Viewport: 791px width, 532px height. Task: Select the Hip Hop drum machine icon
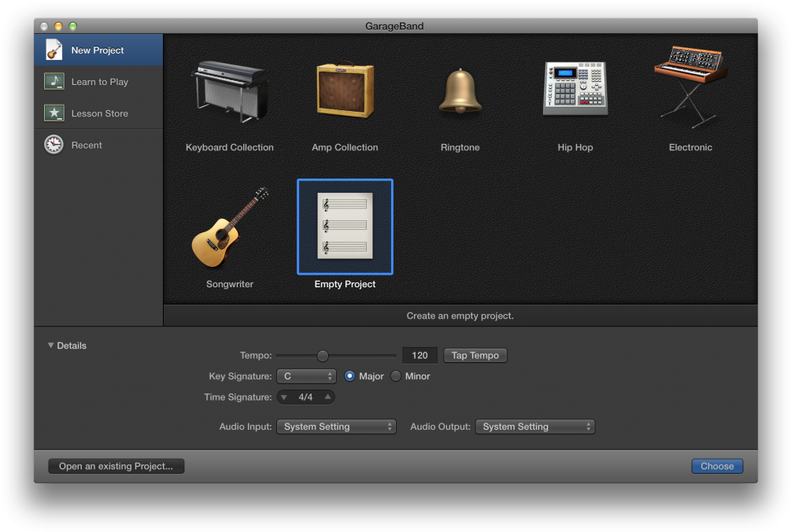tap(575, 88)
